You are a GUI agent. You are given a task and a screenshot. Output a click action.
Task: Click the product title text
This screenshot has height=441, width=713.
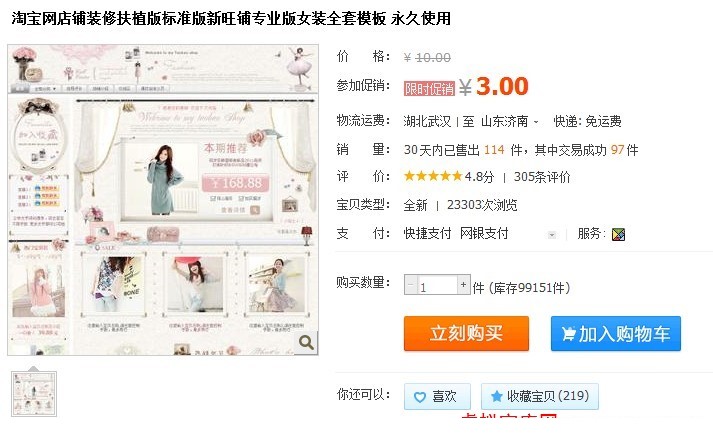tap(231, 19)
